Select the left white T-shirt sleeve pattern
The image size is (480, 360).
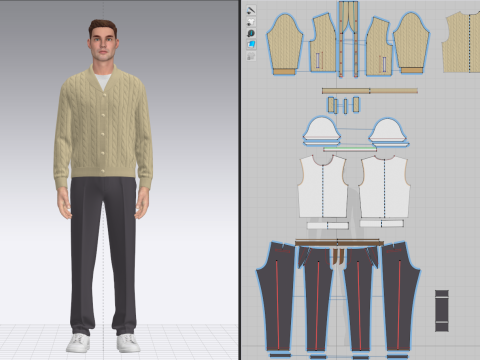point(322,128)
